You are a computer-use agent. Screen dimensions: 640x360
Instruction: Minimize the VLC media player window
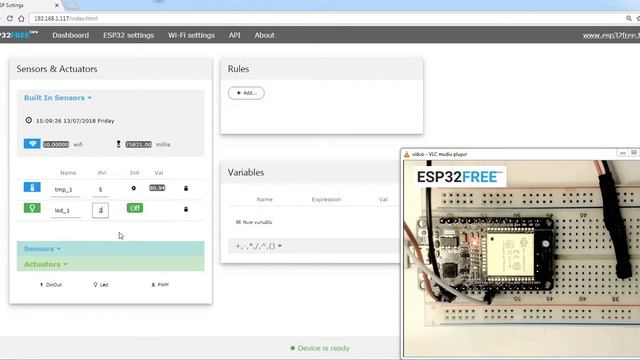[x=622, y=153]
